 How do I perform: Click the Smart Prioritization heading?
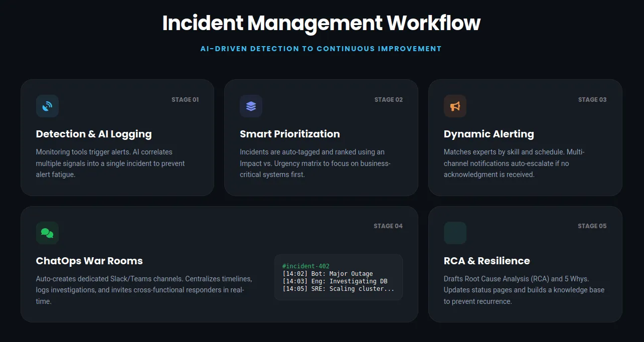coord(290,134)
